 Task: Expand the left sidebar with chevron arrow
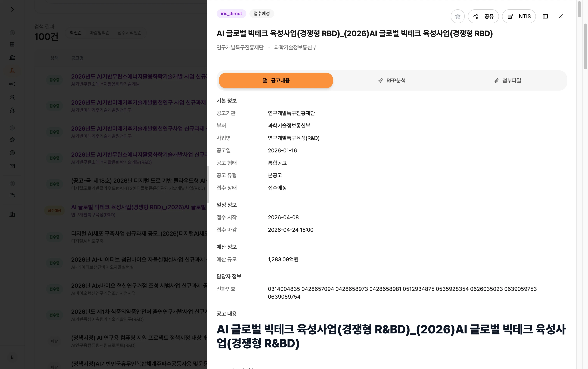pos(12,9)
